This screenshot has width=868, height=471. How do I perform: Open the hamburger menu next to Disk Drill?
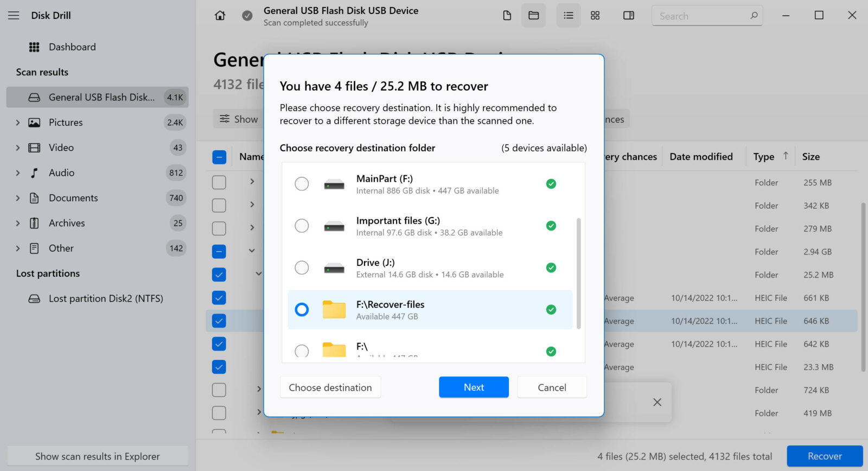point(14,16)
